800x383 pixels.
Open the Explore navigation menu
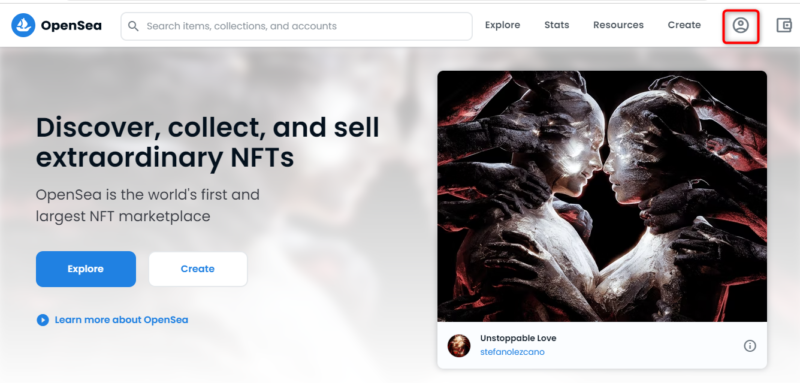click(503, 25)
